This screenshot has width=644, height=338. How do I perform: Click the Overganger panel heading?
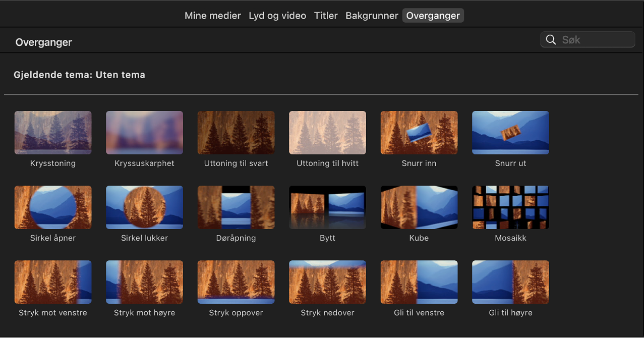tap(44, 42)
